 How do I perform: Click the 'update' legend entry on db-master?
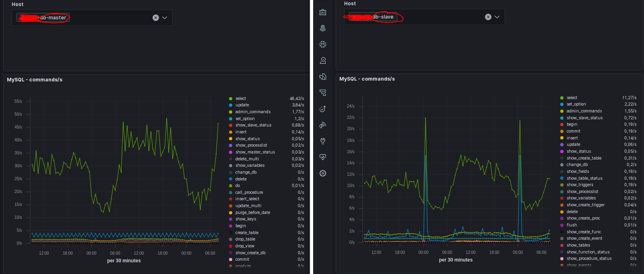242,105
